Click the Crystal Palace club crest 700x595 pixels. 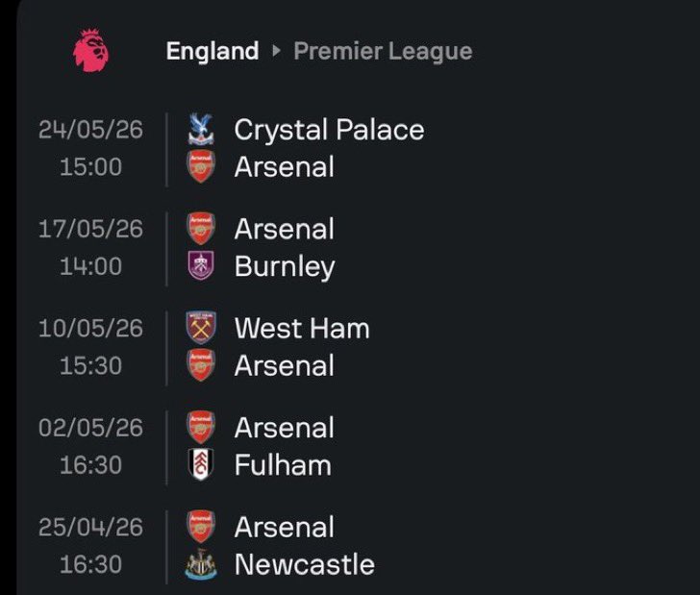(x=201, y=130)
